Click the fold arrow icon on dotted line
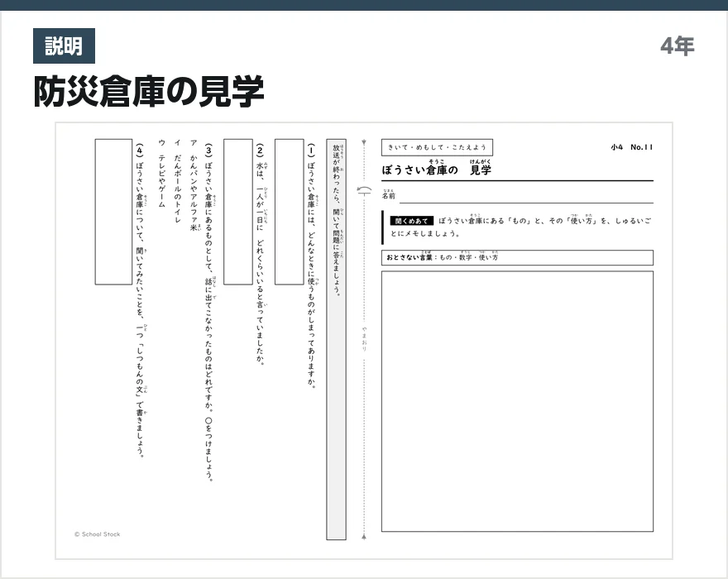 (x=365, y=190)
